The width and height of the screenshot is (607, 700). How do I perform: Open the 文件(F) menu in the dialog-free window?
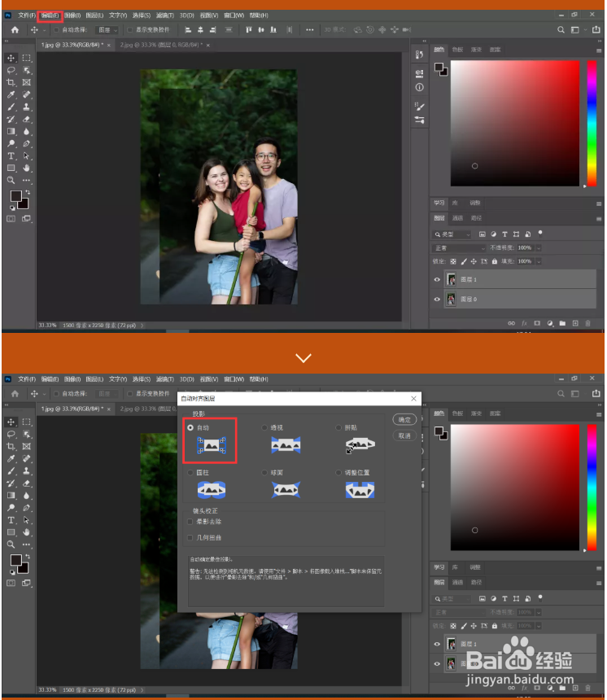[x=27, y=15]
